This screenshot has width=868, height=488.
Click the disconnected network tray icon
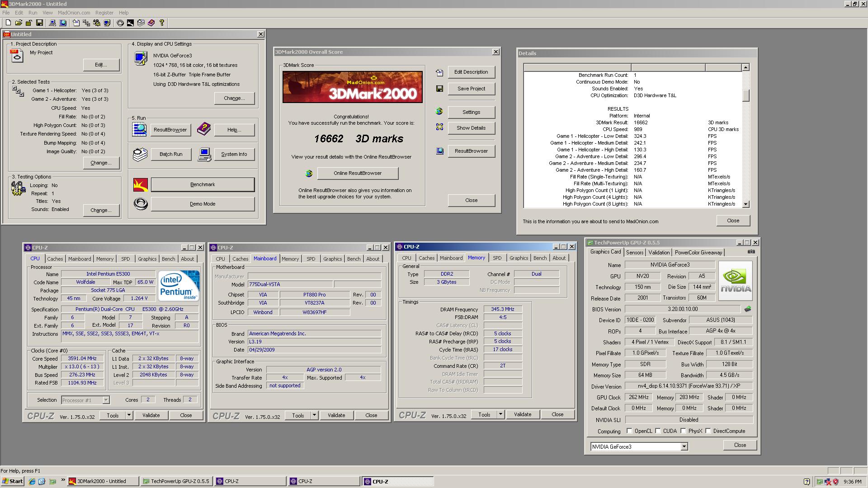828,481
